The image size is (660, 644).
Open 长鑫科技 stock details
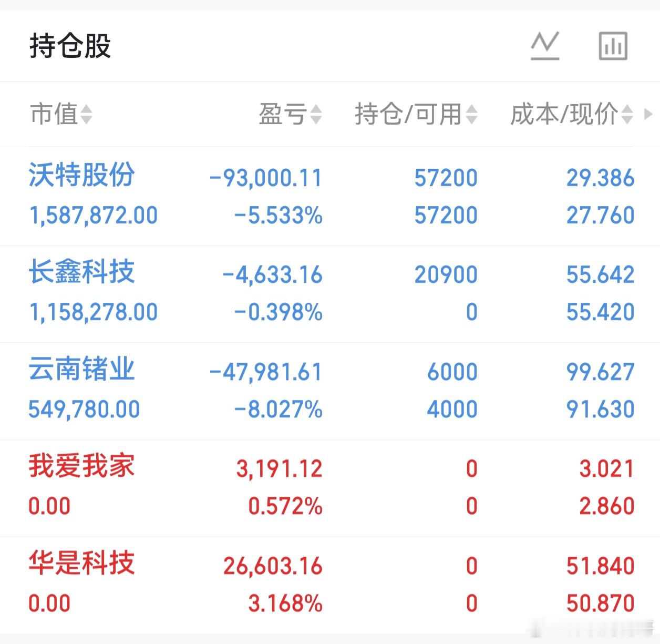tap(81, 272)
